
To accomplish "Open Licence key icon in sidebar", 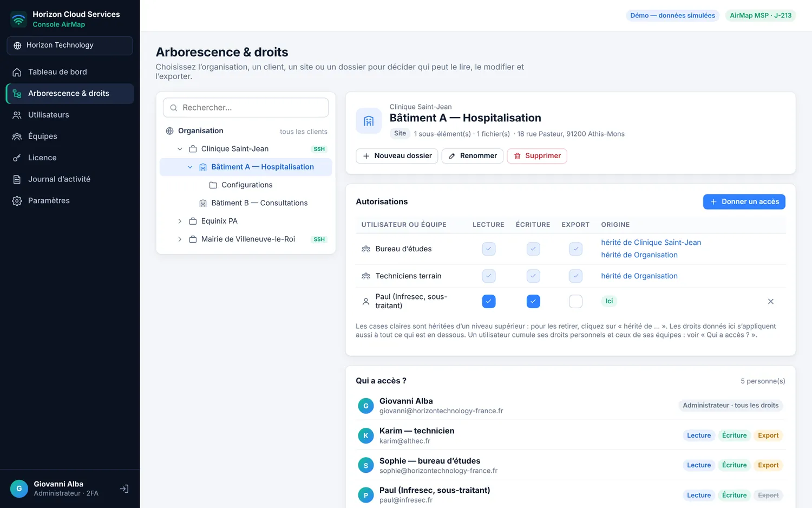I will point(17,158).
